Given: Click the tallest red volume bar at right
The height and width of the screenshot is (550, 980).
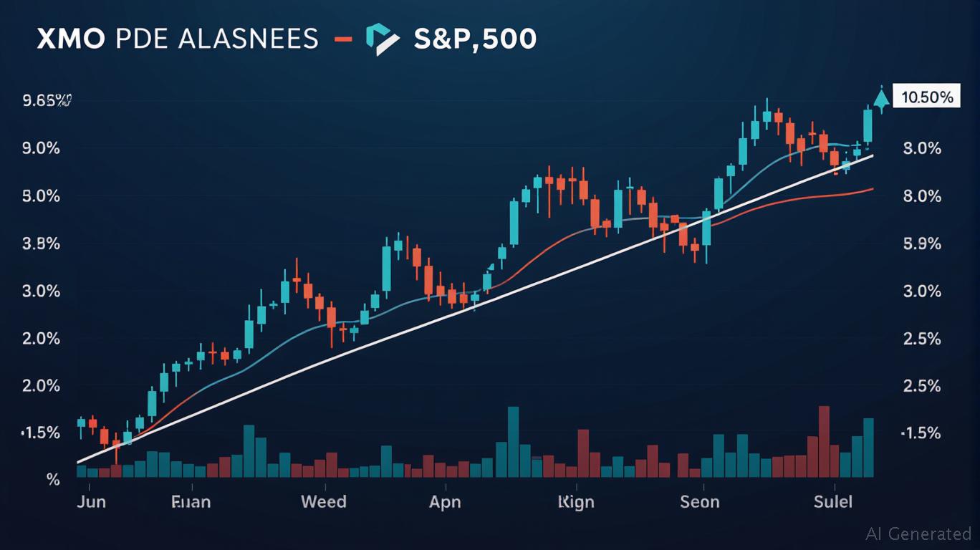Looking at the screenshot, I should 824,442.
